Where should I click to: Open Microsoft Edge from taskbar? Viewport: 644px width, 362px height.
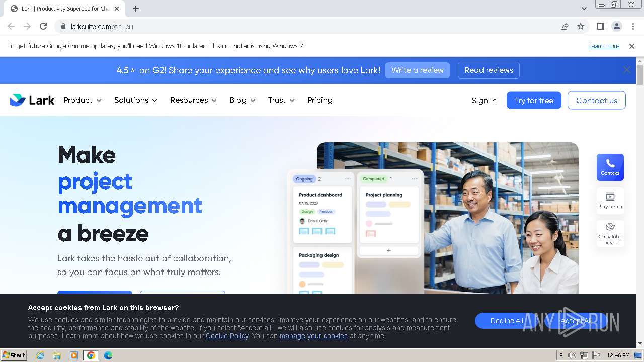point(108,355)
